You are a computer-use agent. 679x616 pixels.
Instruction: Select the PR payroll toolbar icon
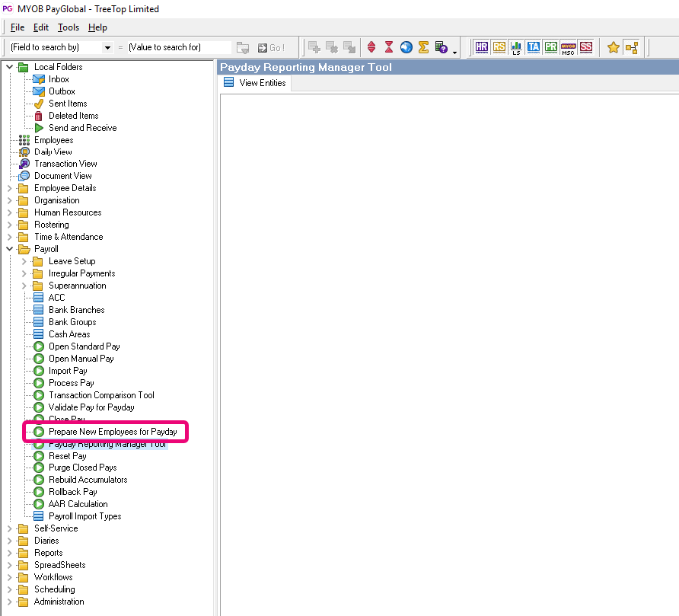point(550,47)
